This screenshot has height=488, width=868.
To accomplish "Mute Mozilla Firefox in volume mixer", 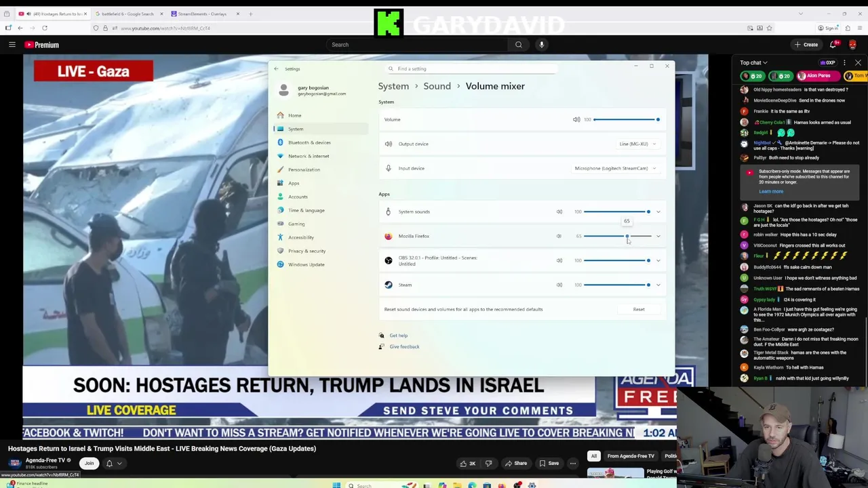I will point(559,236).
